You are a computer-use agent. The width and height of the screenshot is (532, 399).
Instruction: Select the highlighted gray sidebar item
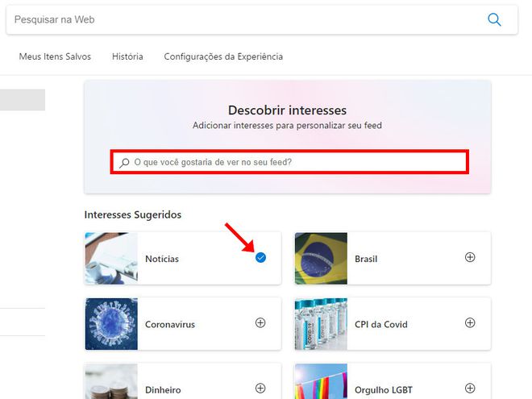[x=23, y=100]
